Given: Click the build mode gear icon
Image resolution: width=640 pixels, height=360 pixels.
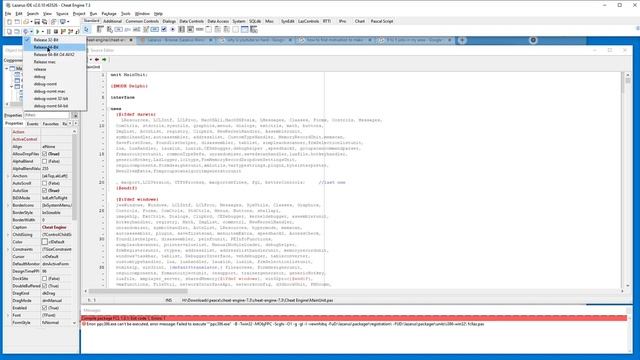Looking at the screenshot, I should 25,31.
